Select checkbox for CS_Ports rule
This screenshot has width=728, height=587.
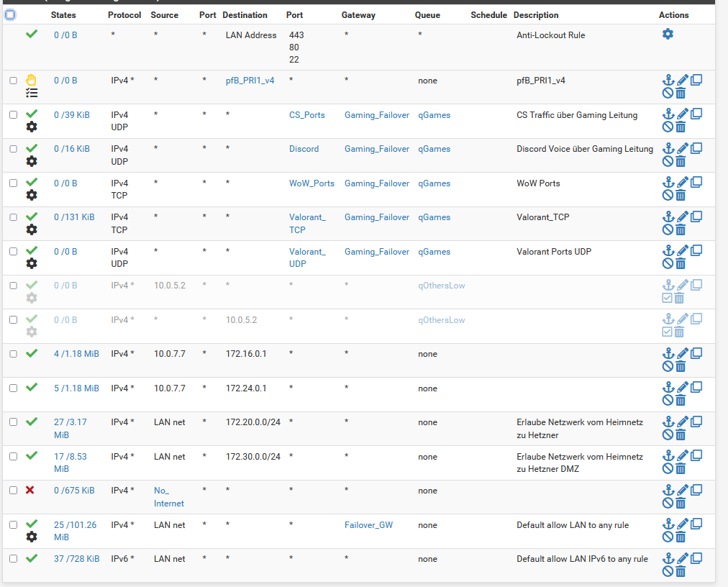coord(14,114)
